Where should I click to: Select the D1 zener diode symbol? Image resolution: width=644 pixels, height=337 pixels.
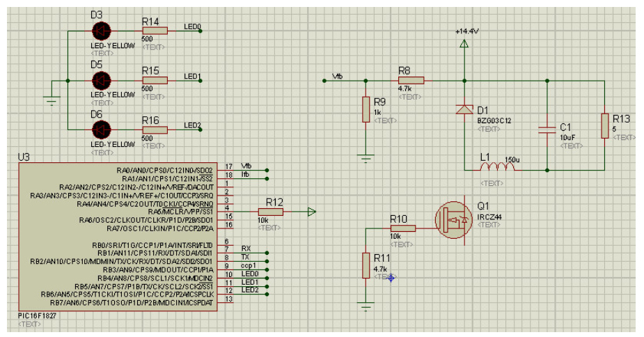point(464,109)
